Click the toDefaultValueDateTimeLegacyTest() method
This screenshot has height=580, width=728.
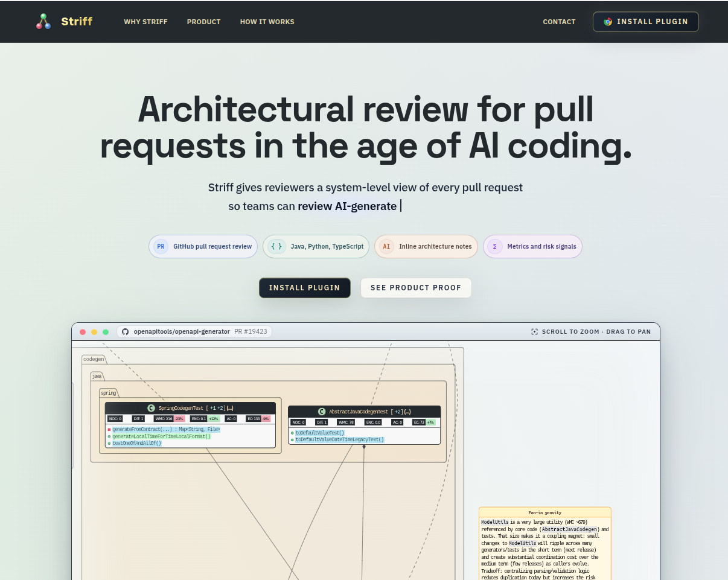[339, 439]
